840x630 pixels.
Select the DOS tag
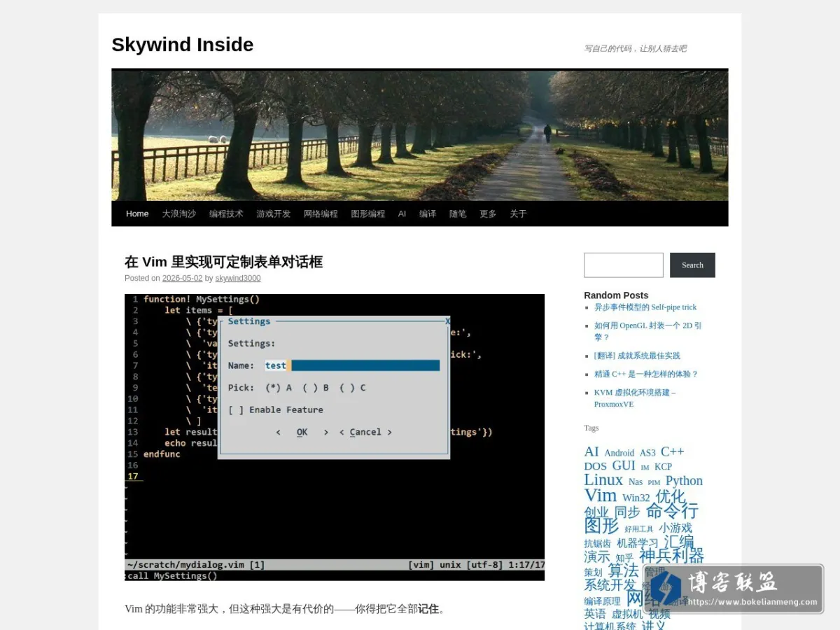tap(596, 466)
